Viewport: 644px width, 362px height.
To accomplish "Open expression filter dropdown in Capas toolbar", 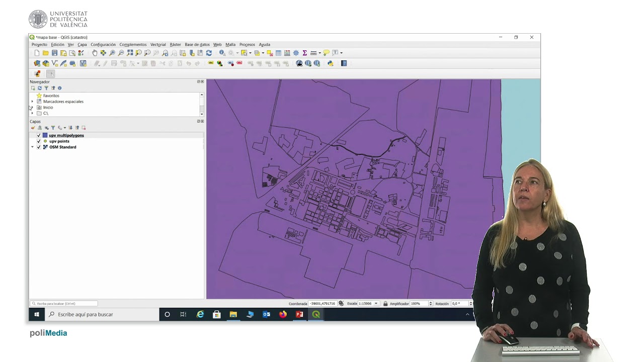I will pyautogui.click(x=65, y=128).
